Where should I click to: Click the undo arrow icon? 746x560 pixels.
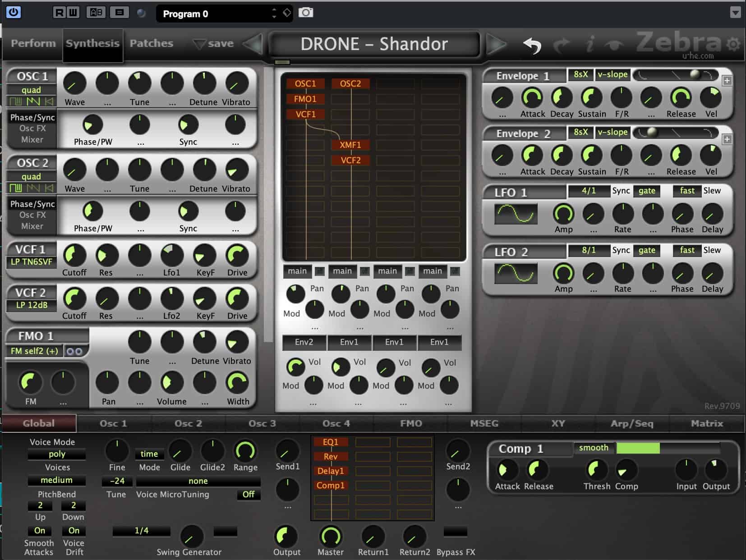point(532,45)
